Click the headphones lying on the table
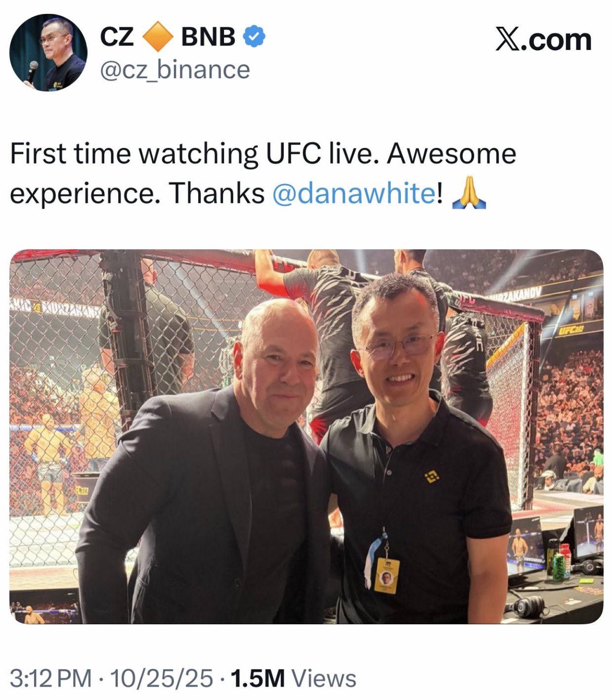Viewport: 613px width, 700px height. pyautogui.click(x=528, y=606)
